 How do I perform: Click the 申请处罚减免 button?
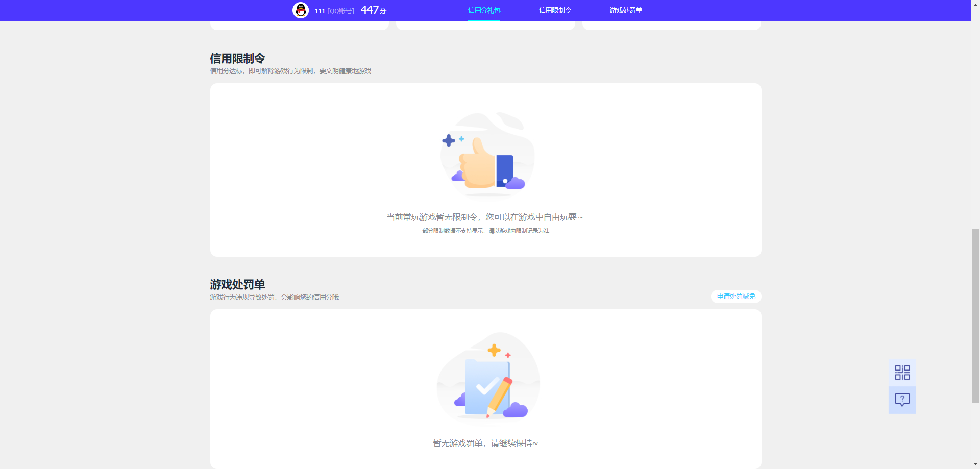[x=736, y=297]
